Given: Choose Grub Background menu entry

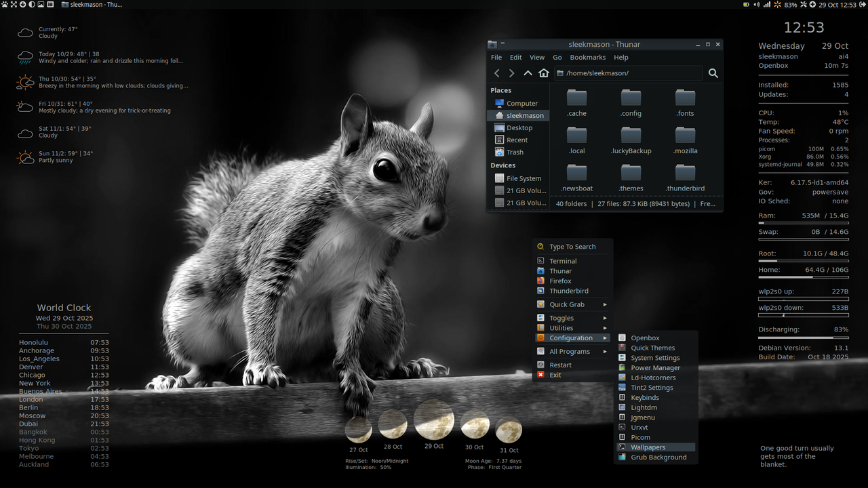Looking at the screenshot, I should pos(658,457).
